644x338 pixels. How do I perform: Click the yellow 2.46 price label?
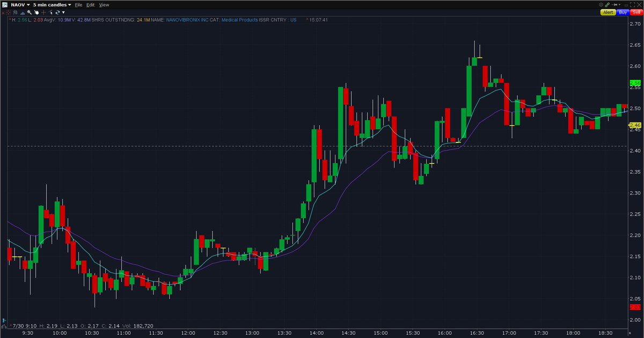635,125
